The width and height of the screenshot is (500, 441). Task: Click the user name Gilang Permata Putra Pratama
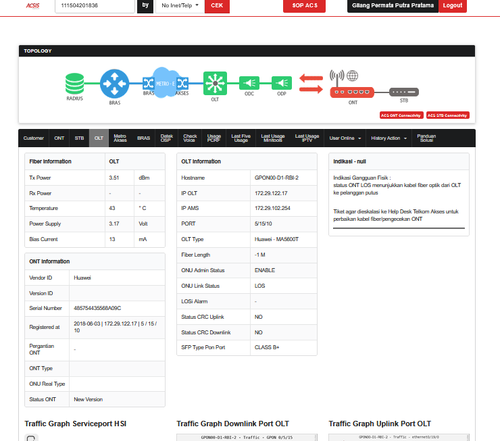pyautogui.click(x=393, y=5)
